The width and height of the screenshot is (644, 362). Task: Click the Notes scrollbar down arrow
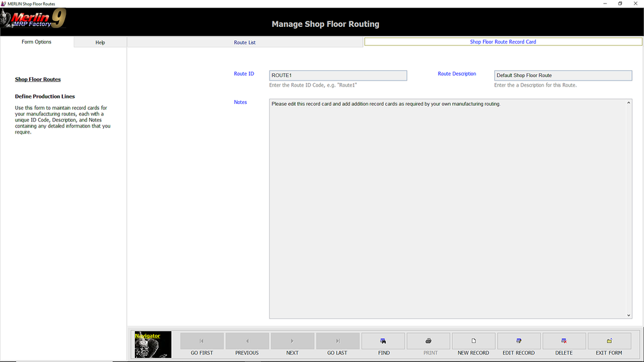[629, 315]
